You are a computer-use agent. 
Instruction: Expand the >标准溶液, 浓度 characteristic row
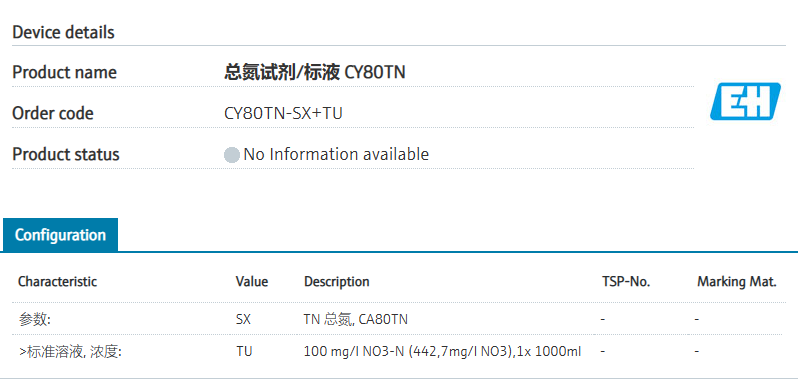[400, 352]
